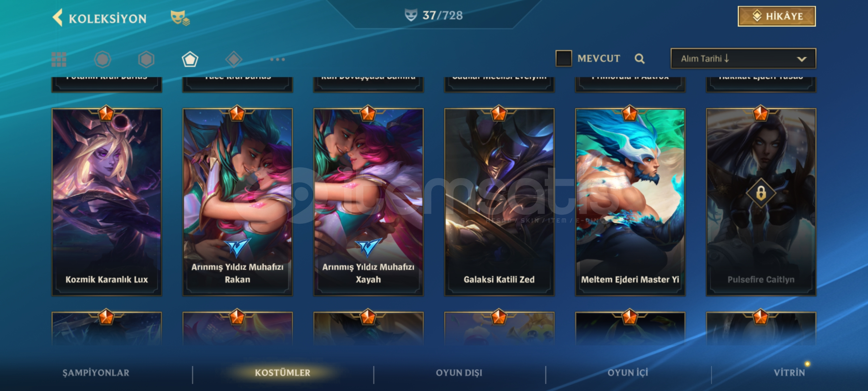This screenshot has width=868, height=391.
Task: Open the three dots more filters
Action: (x=277, y=59)
